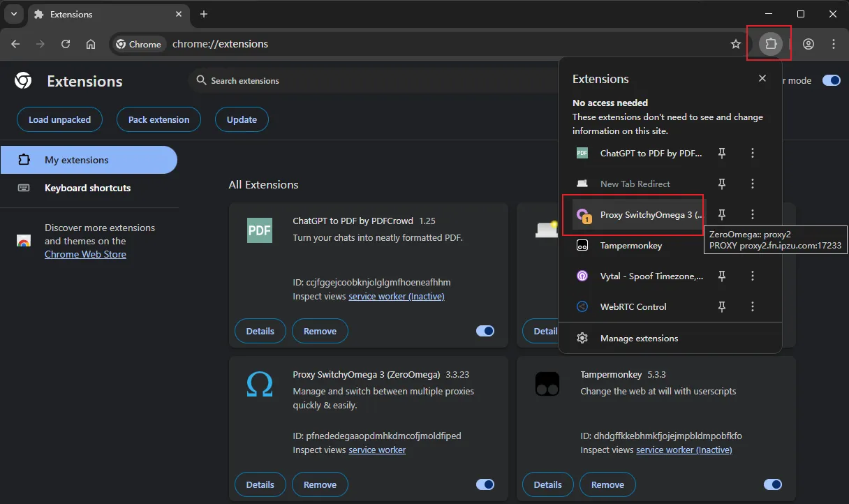Open Details for Tampermonkey
Viewport: 849px width, 504px height.
[548, 484]
